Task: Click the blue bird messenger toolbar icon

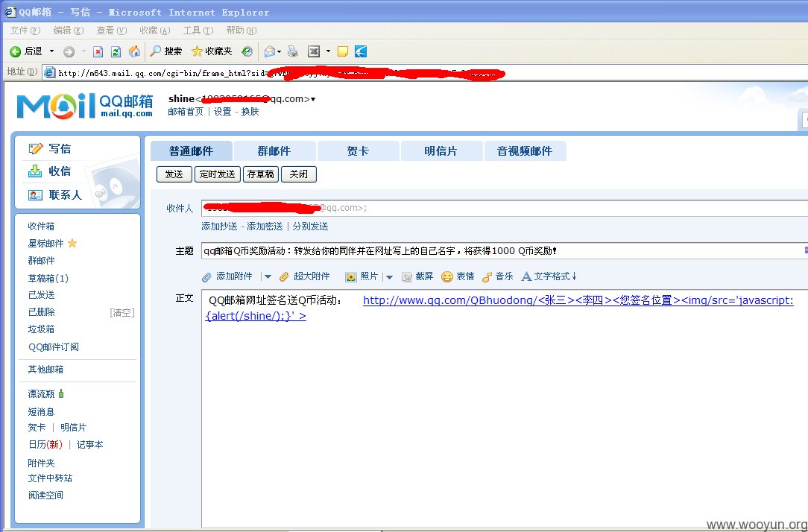Action: (361, 51)
